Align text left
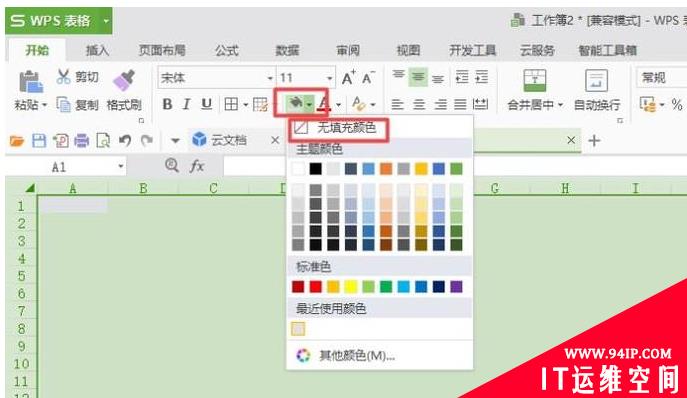 [397, 104]
